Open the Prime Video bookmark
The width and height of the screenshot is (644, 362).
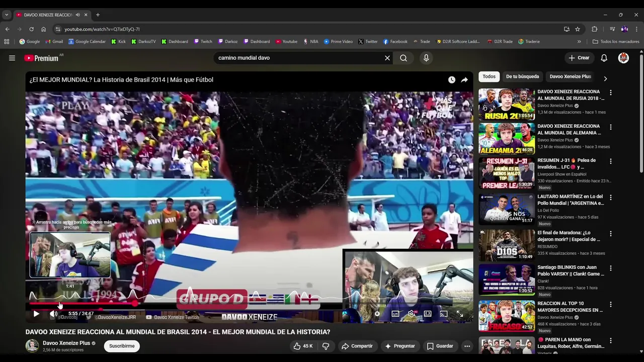338,42
